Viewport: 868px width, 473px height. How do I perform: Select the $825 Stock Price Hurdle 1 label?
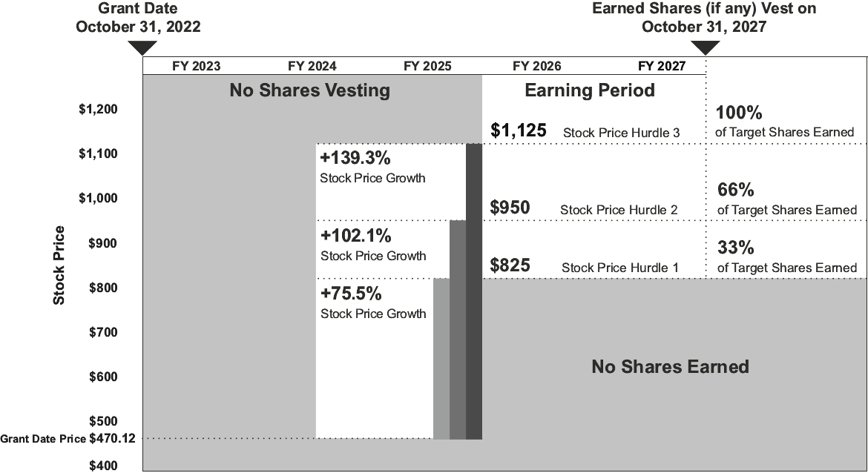(x=584, y=266)
